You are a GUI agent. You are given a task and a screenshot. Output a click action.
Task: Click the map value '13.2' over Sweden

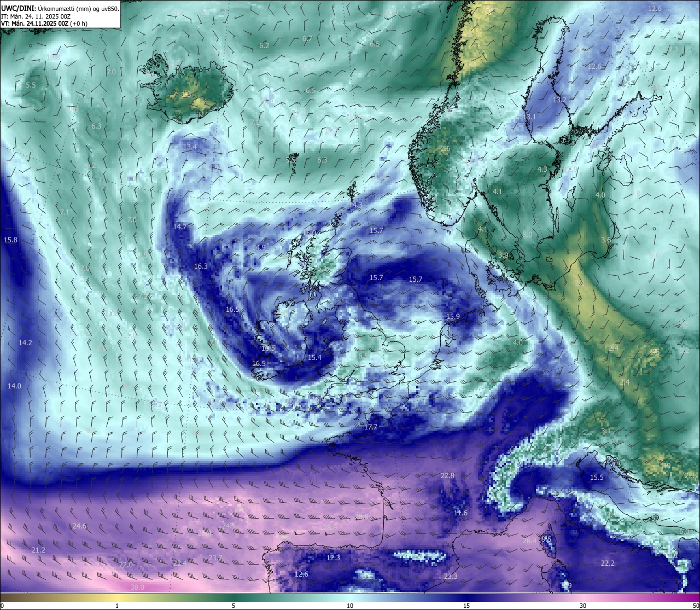pyautogui.click(x=559, y=100)
